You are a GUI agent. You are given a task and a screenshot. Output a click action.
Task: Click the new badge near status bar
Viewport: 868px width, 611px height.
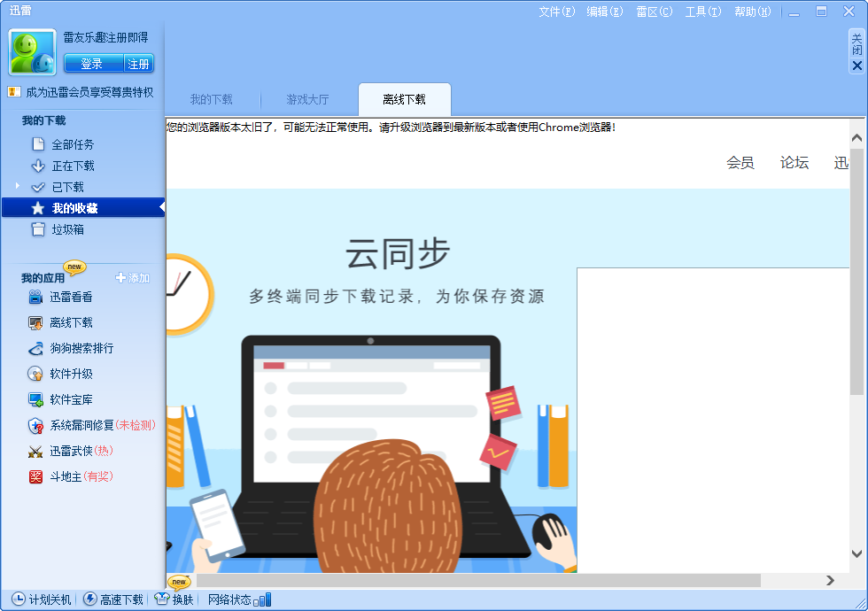[x=179, y=582]
